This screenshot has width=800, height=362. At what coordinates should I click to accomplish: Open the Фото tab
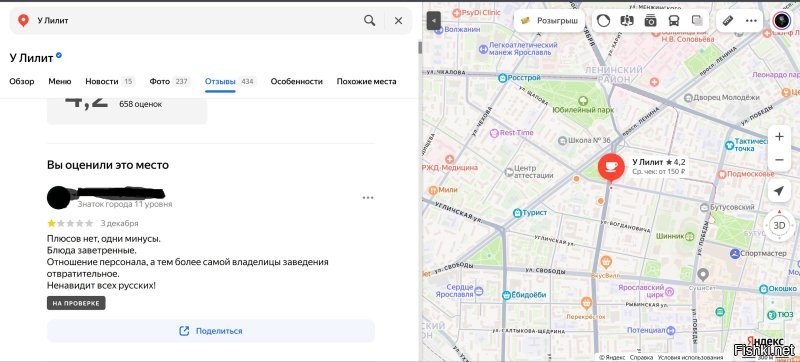169,81
